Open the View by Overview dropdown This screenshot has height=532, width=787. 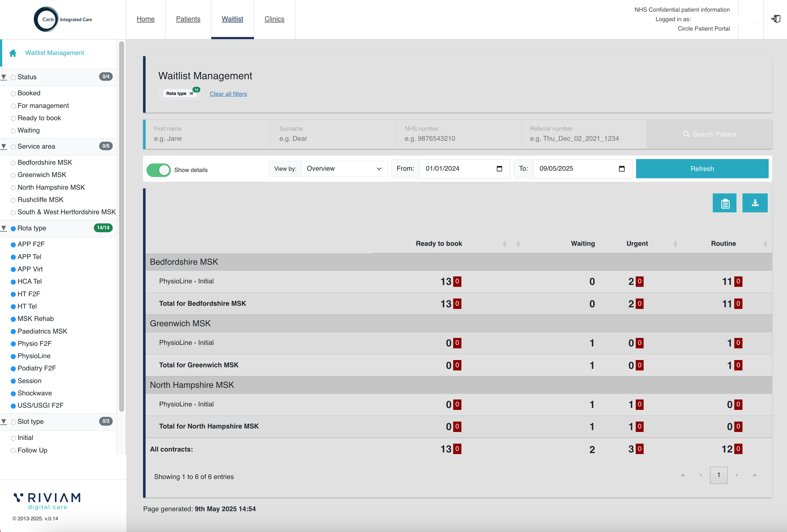pos(344,168)
